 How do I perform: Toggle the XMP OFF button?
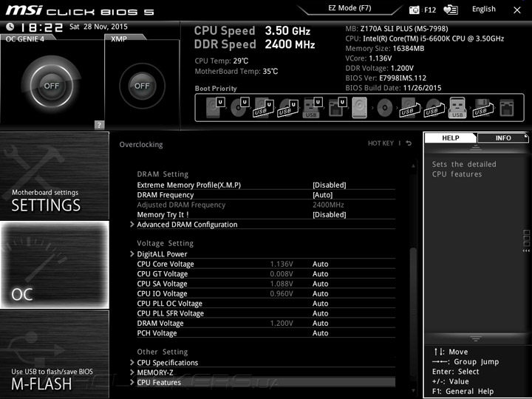click(142, 86)
